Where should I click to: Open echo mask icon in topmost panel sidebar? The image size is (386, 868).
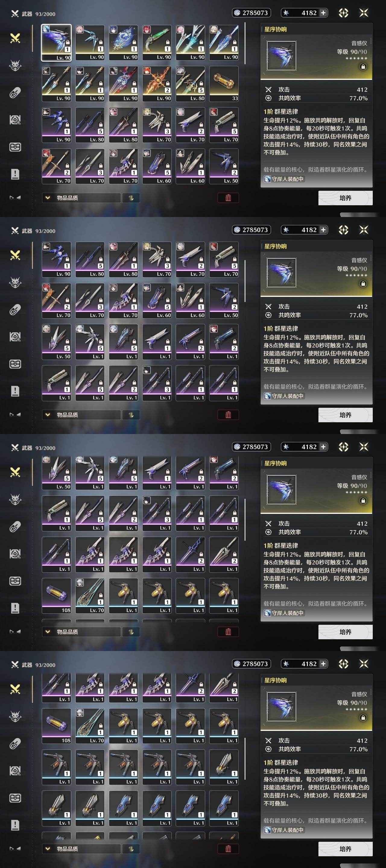(15, 65)
